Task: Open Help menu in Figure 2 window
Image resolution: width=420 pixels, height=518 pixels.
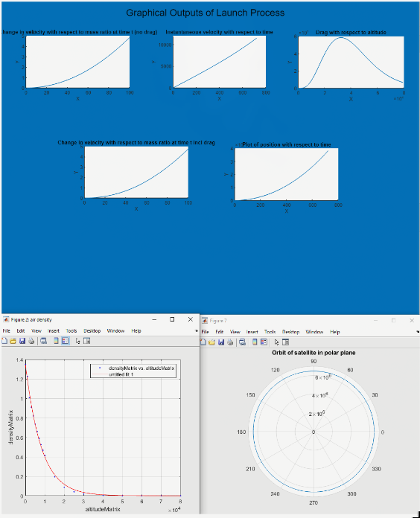Action: (136, 330)
